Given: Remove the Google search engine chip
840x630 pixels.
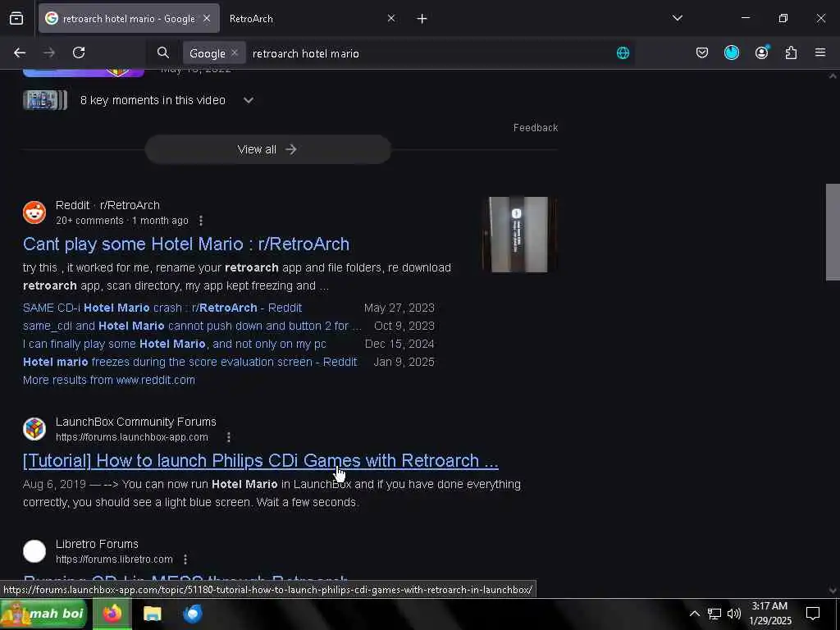Looking at the screenshot, I should click(235, 52).
